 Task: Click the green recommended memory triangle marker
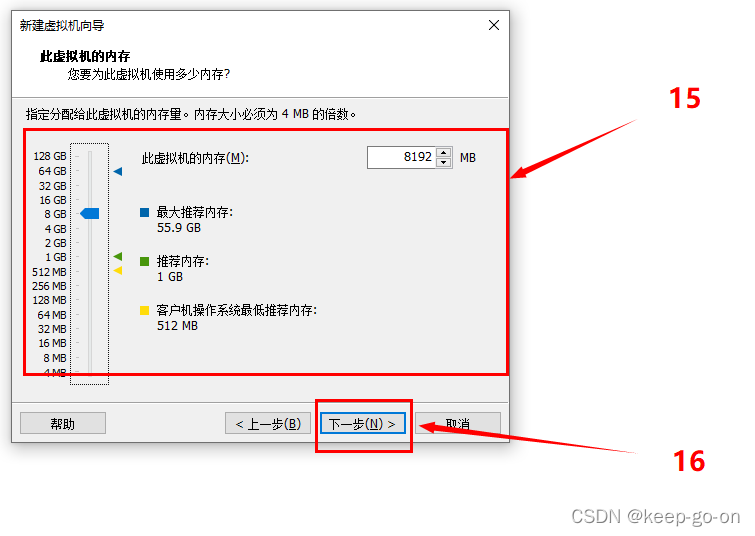(118, 256)
